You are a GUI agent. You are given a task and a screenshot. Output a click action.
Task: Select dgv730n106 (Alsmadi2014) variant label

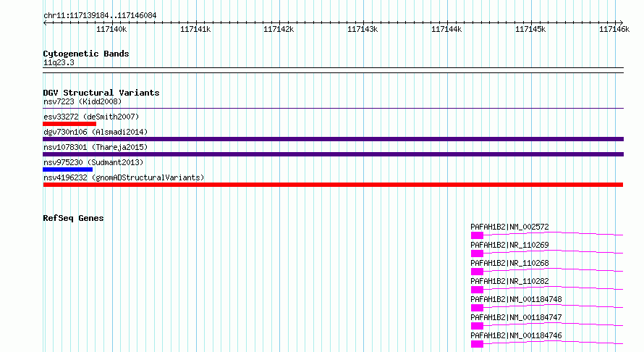pos(96,132)
